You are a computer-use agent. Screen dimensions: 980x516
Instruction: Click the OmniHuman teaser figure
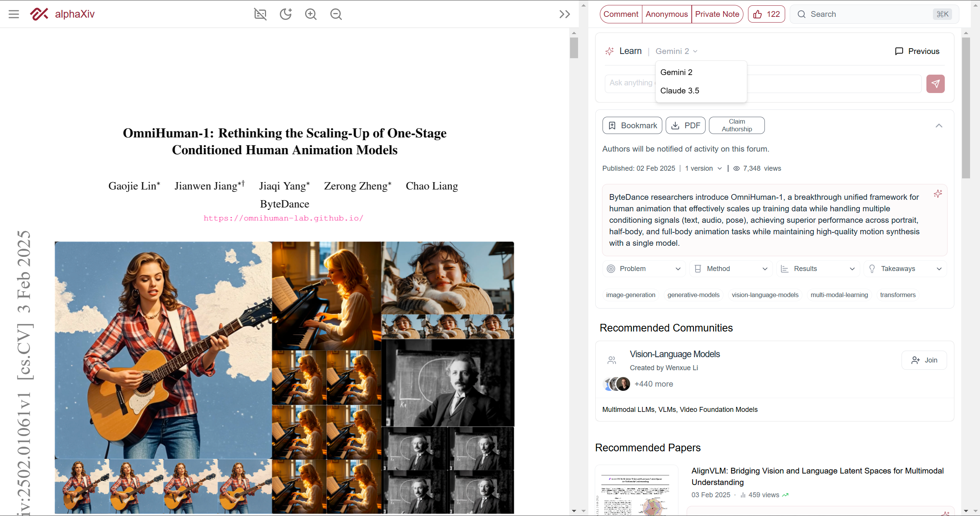point(284,377)
